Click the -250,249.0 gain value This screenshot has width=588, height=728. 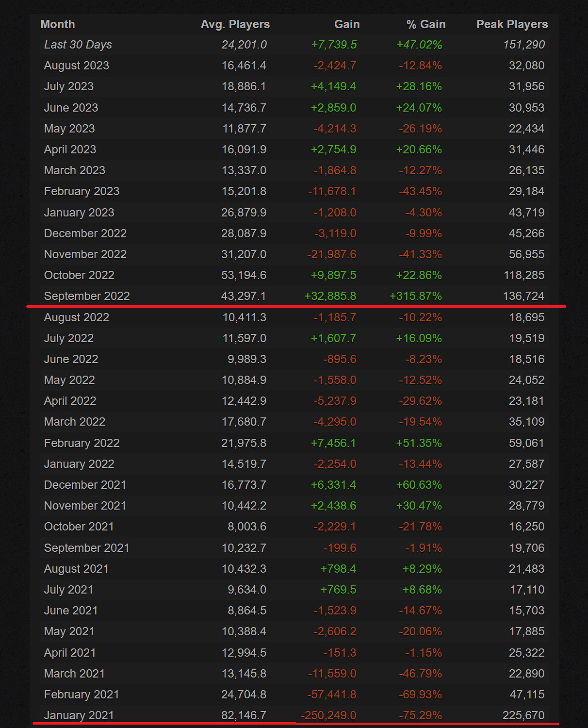pos(328,715)
